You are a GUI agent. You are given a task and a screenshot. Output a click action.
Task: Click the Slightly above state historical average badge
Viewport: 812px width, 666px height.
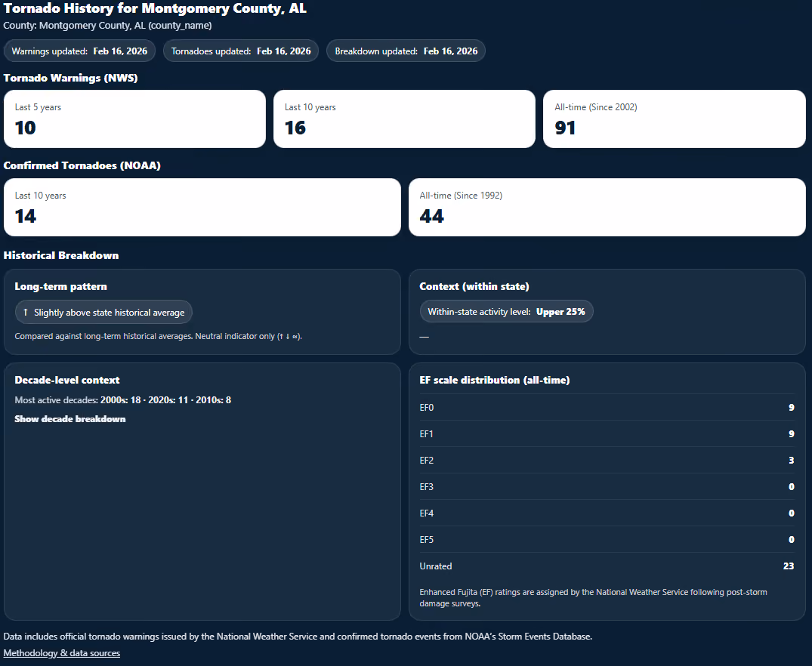pos(103,313)
